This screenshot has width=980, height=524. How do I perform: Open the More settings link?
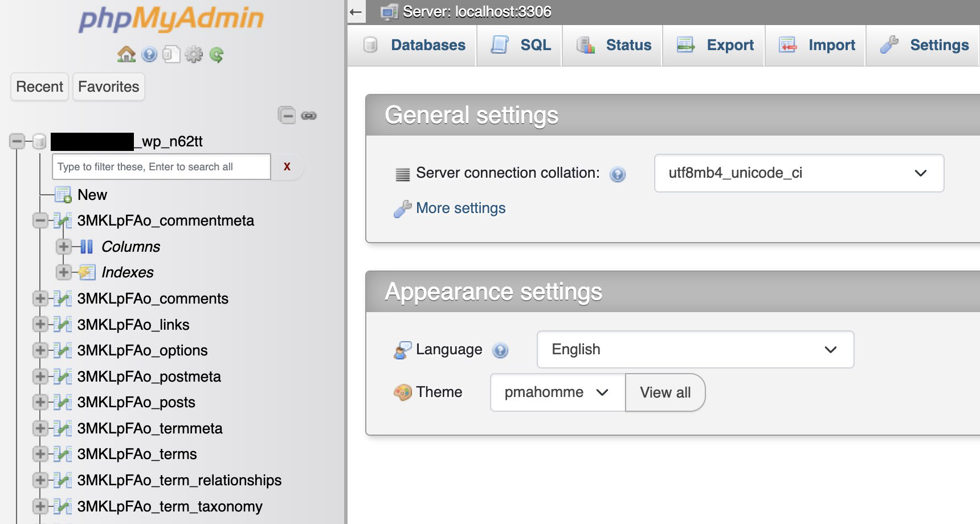pos(460,208)
